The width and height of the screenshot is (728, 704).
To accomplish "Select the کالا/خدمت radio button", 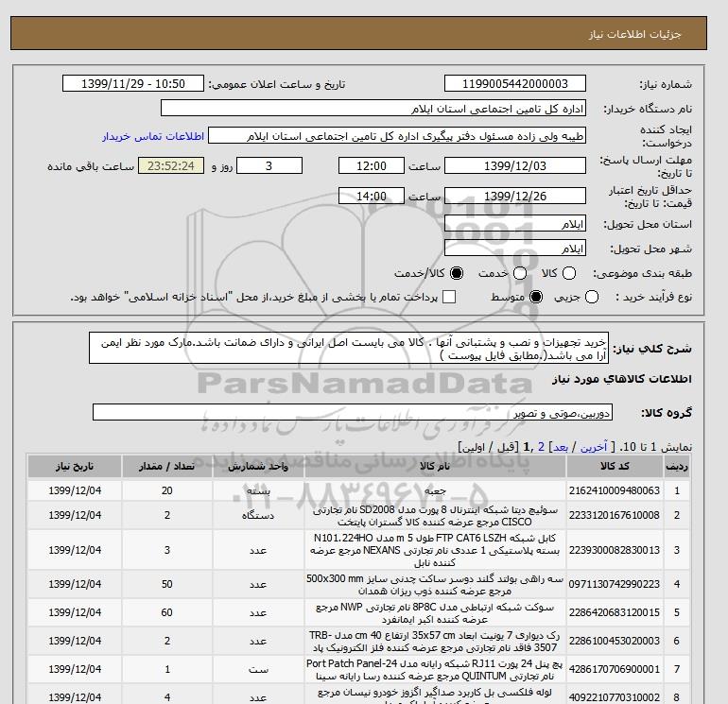I will pyautogui.click(x=457, y=273).
